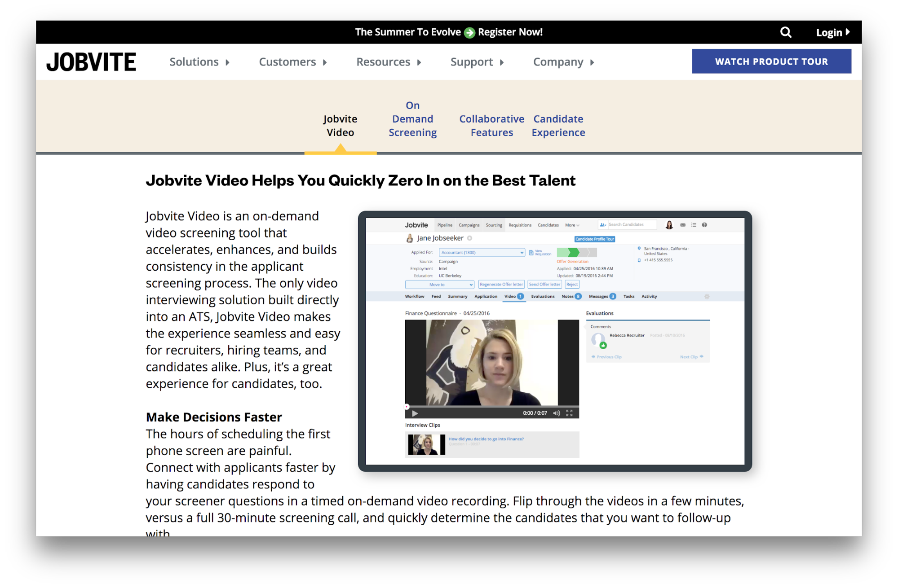This screenshot has width=898, height=588.
Task: Switch to the Candidate Experience tab
Action: click(x=558, y=126)
